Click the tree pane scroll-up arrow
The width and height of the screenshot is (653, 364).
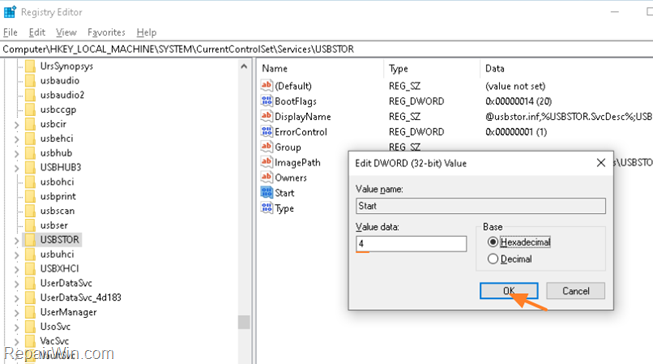244,67
